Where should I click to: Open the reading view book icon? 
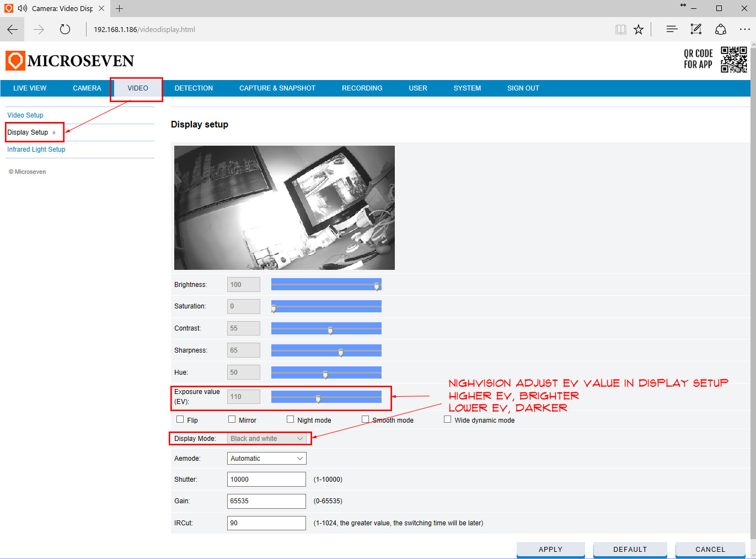620,30
